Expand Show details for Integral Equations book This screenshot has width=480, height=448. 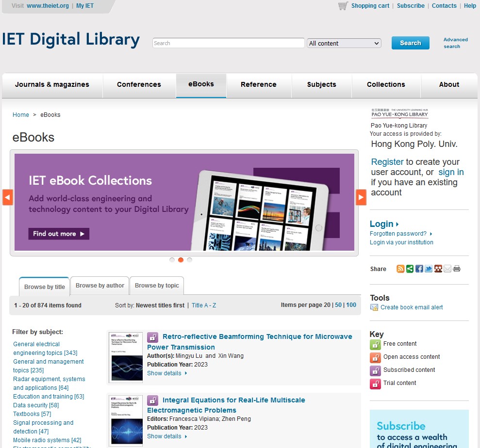(x=167, y=436)
